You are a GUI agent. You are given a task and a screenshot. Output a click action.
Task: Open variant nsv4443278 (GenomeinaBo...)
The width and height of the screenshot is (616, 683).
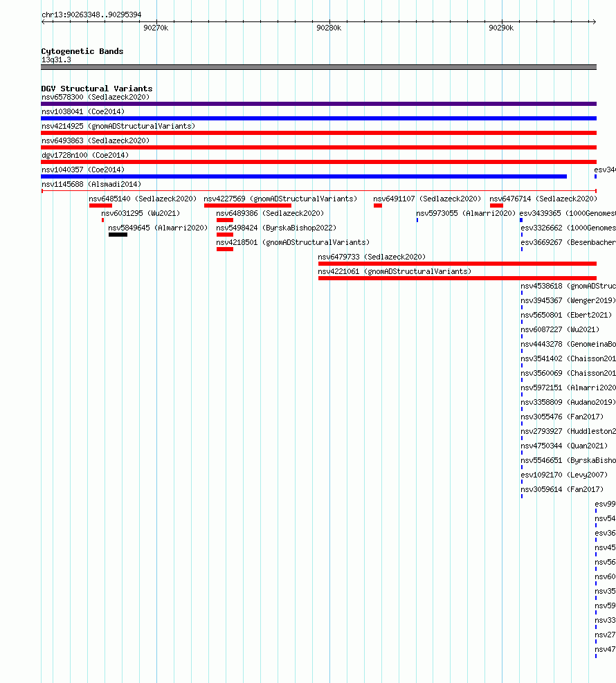pos(568,344)
